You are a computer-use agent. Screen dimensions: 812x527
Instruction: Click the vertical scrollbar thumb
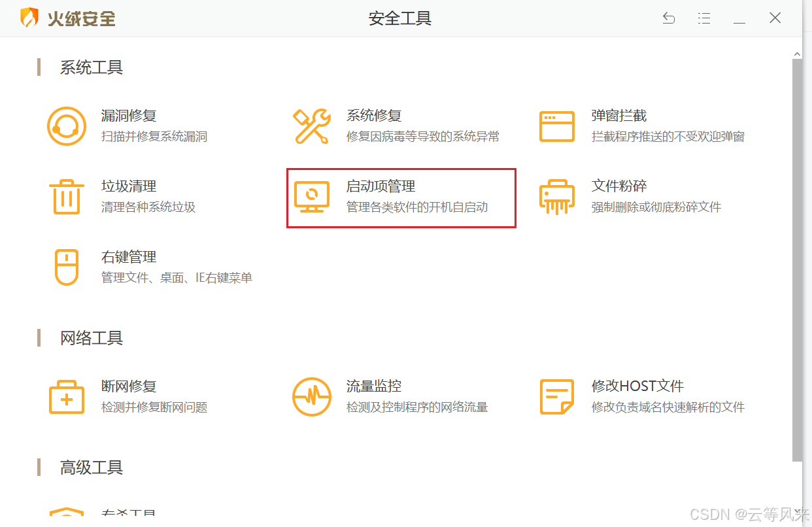[x=797, y=260]
